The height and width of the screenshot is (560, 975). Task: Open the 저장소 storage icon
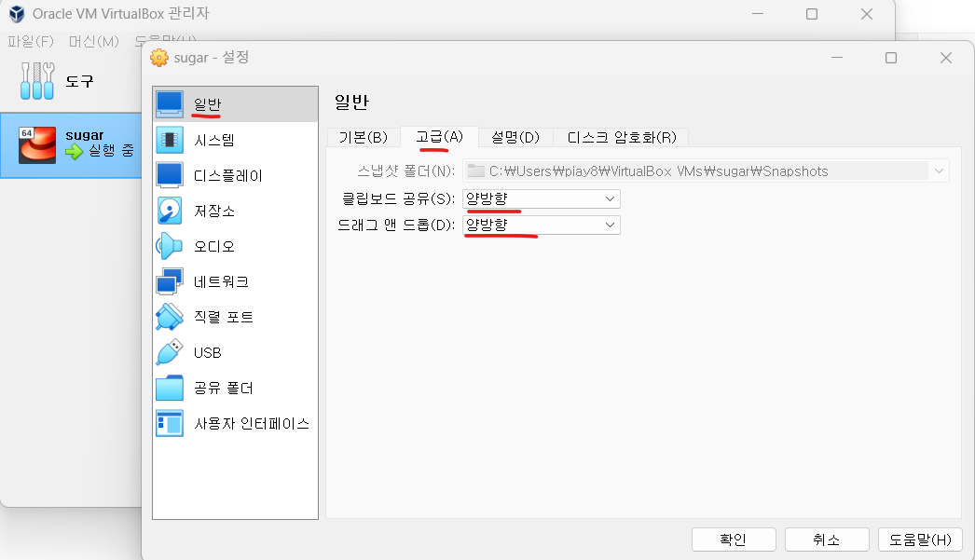tap(169, 211)
